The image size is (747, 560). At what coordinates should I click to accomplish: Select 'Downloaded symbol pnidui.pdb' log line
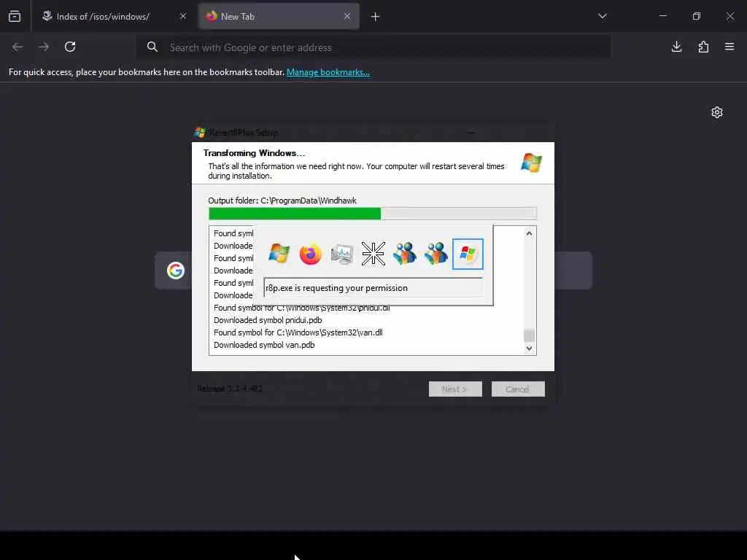(x=268, y=320)
